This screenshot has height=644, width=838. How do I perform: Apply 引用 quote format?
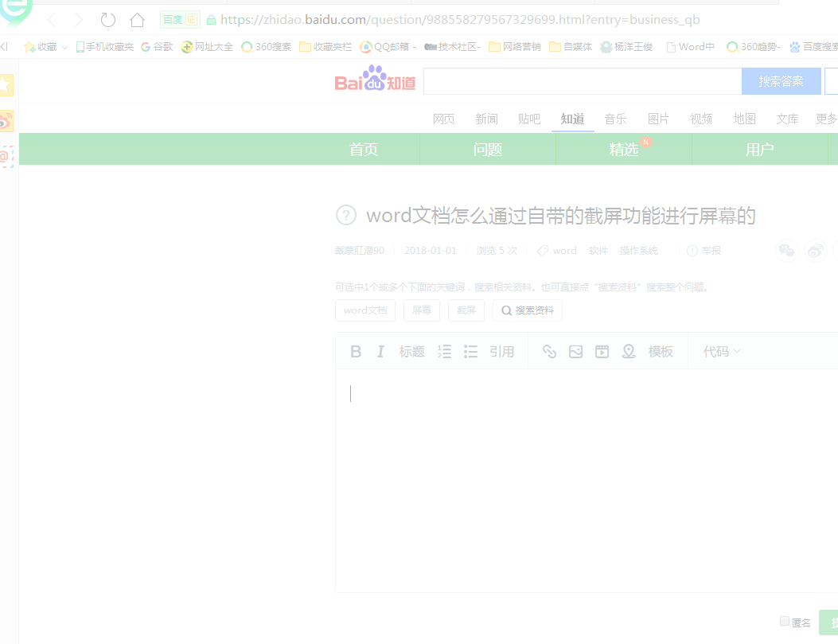click(502, 352)
